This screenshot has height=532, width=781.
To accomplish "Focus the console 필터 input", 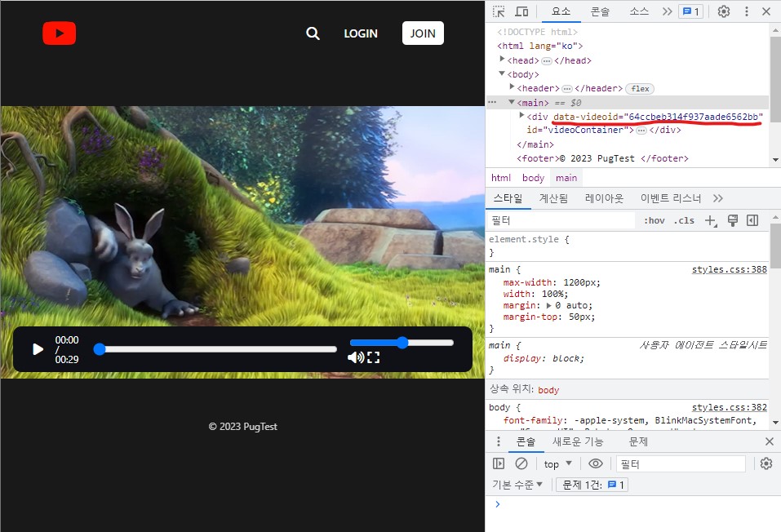I will click(x=681, y=463).
